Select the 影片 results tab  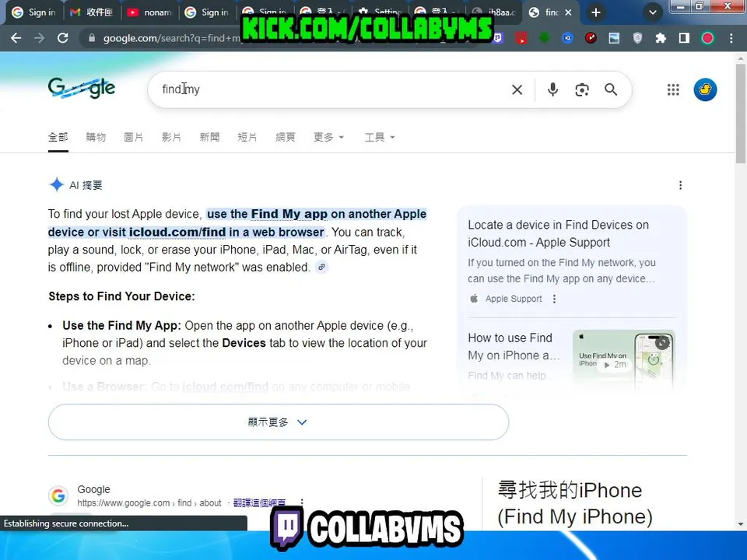point(171,137)
